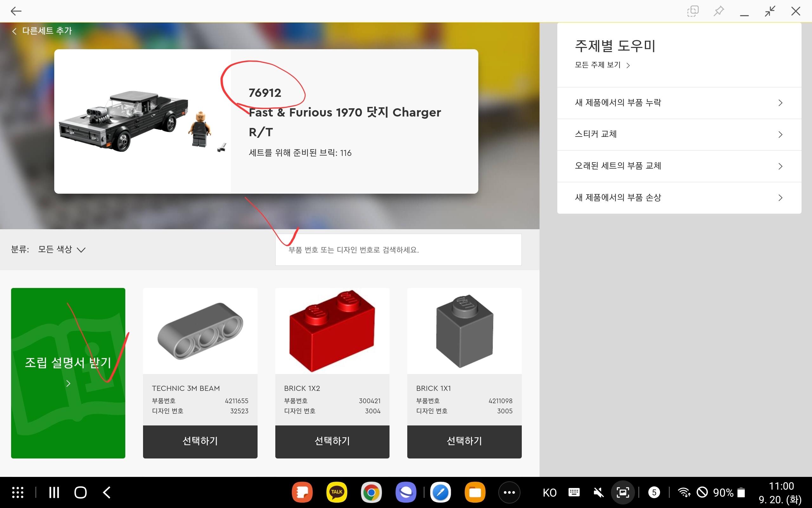This screenshot has height=508, width=812.
Task: Select the BRICK 1X2 part
Action: pyautogui.click(x=332, y=441)
